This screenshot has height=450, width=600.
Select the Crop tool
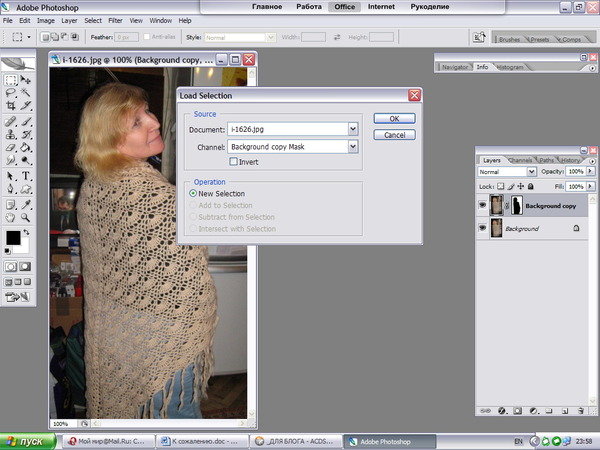(x=10, y=105)
